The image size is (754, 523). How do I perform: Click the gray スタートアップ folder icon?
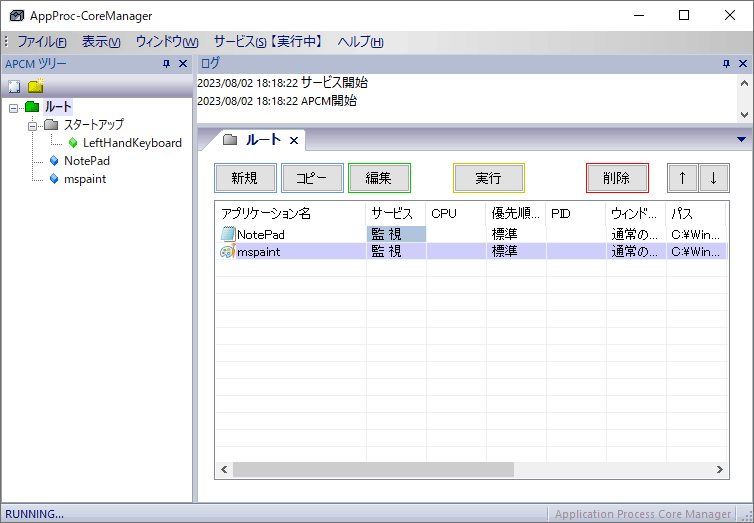51,125
